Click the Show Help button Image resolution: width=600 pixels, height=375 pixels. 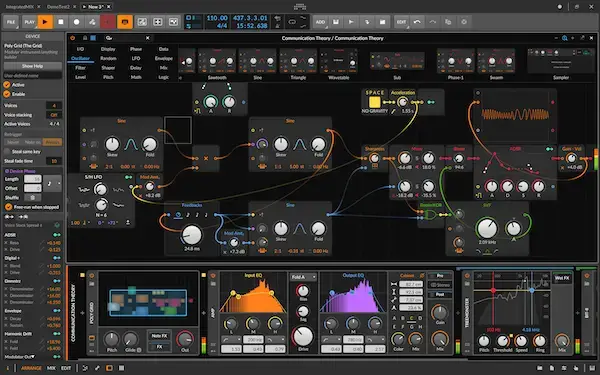pos(33,66)
